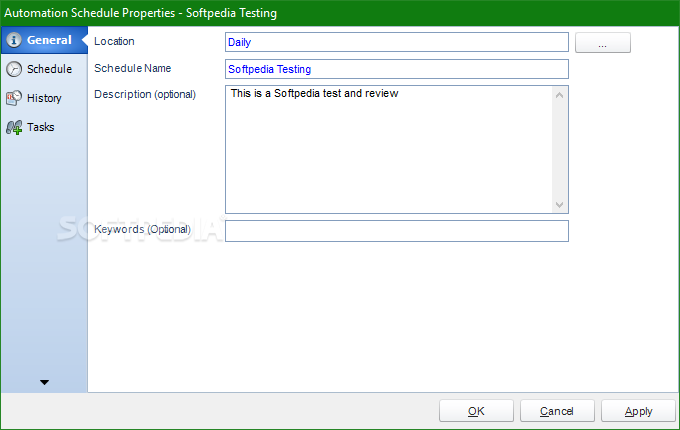Screen dimensions: 680x430
Task: Click the Schedule Name label
Action: pos(133,68)
